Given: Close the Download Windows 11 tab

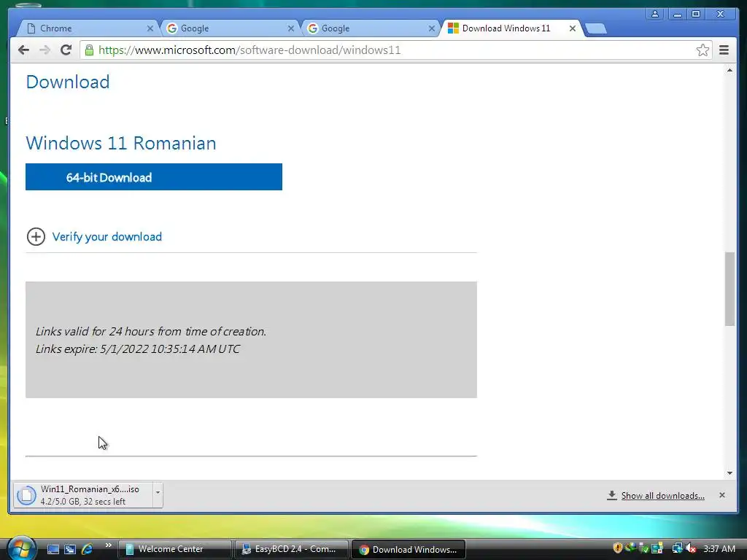Looking at the screenshot, I should 573,28.
